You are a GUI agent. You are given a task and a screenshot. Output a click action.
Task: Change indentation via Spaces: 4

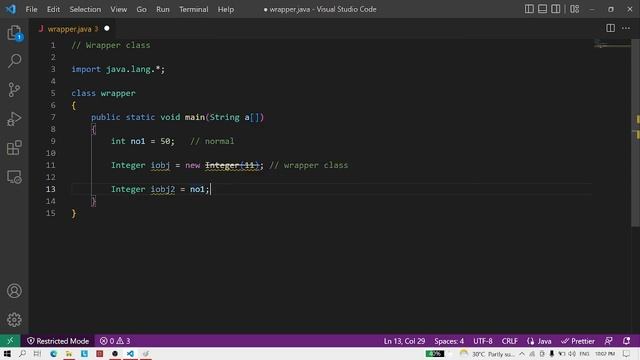point(449,341)
